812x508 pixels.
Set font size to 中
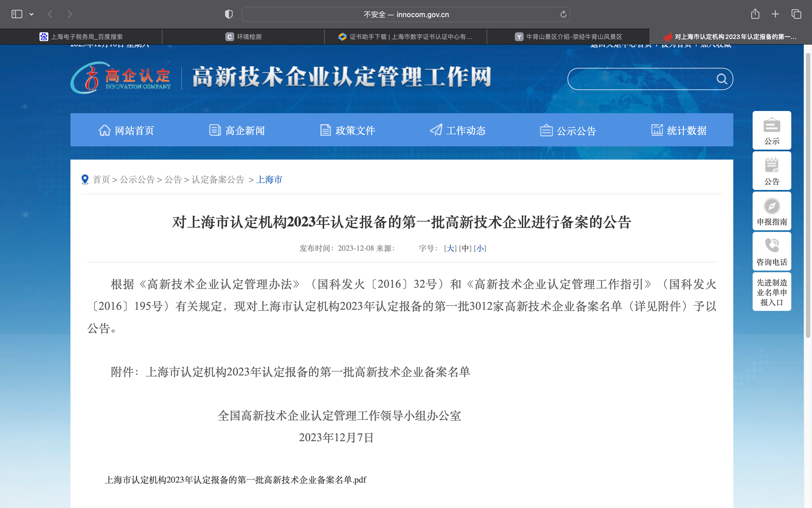tap(465, 248)
